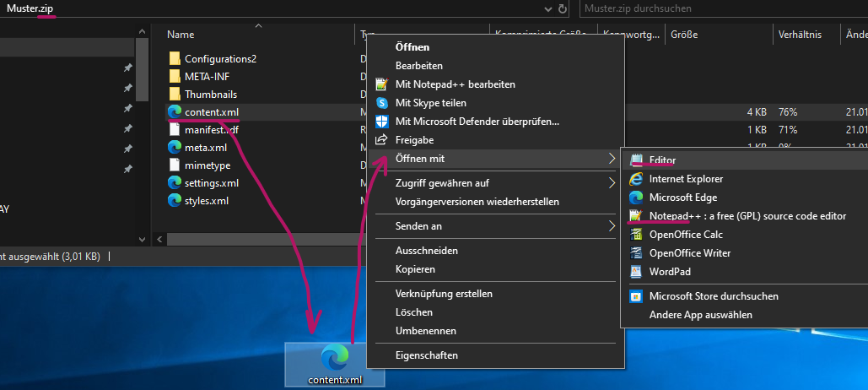Click the Skype icon in the context menu
The width and height of the screenshot is (868, 390).
pyautogui.click(x=380, y=103)
